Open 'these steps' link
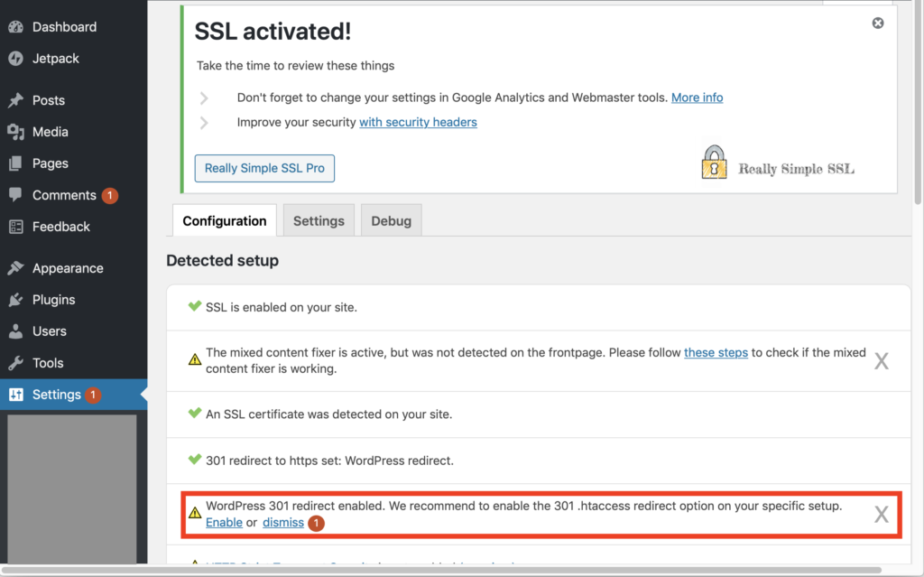 tap(716, 352)
